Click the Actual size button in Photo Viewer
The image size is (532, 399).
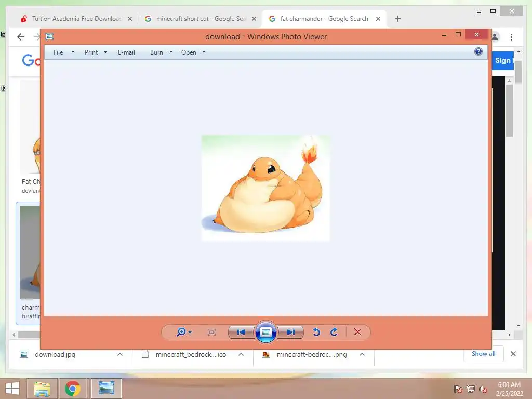coord(211,332)
